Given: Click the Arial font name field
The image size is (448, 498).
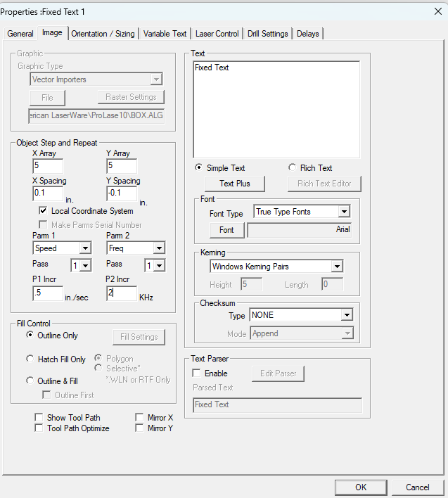Looking at the screenshot, I should click(x=300, y=230).
